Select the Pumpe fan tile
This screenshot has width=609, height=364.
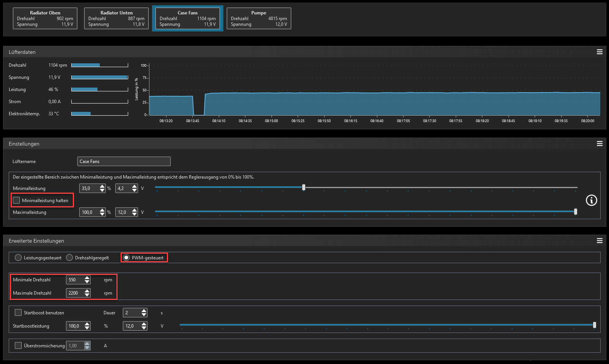pyautogui.click(x=259, y=19)
